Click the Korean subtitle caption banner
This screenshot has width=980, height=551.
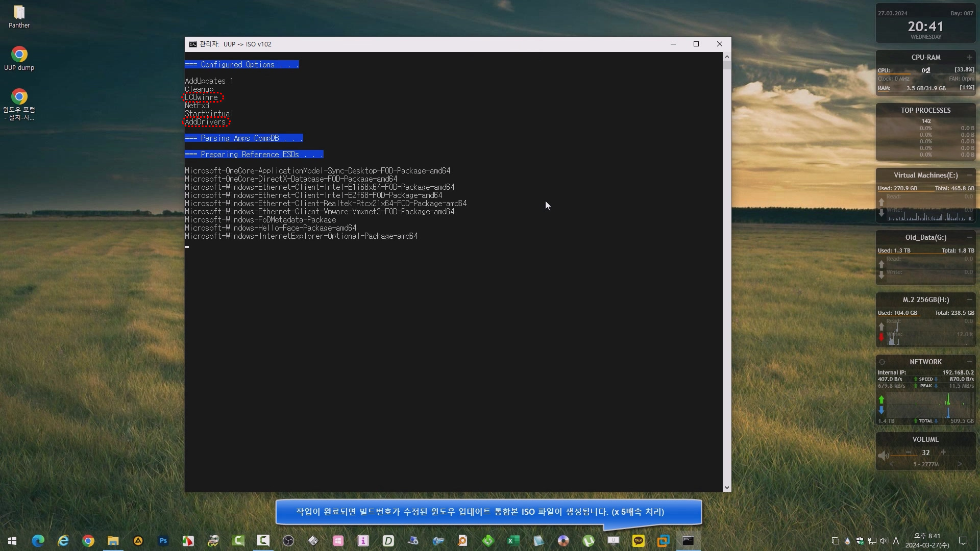[x=488, y=512]
